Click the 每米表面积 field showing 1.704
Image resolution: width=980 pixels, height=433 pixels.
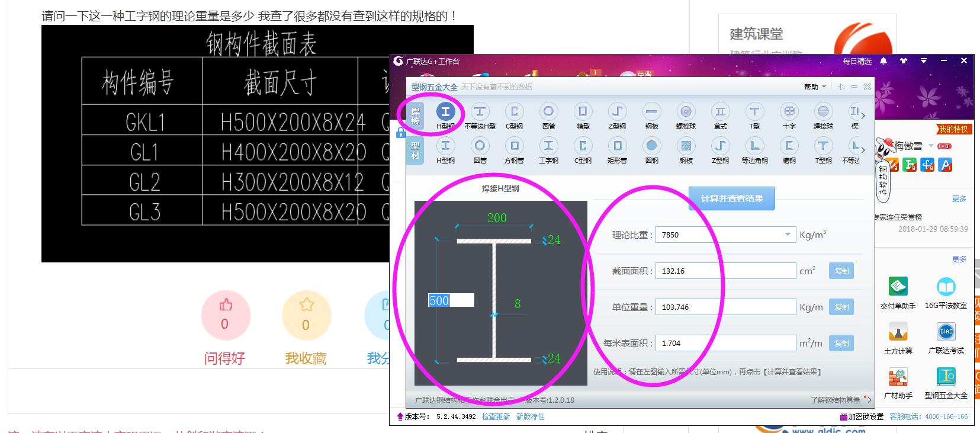click(x=725, y=343)
